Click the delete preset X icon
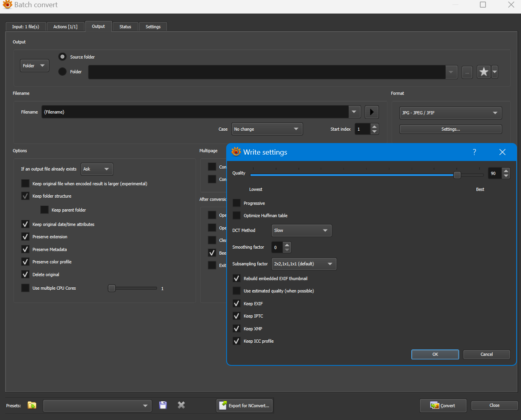Viewport: 521px width, 420px height. (x=181, y=405)
